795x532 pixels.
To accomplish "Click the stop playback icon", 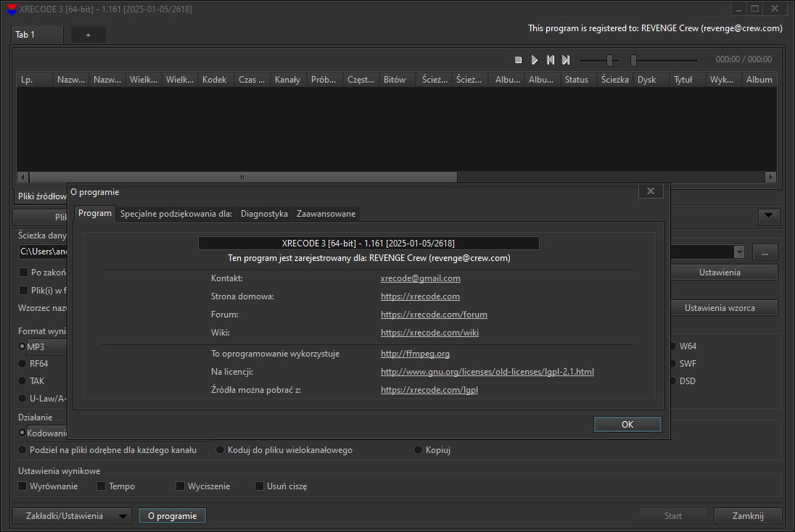I will click(x=518, y=59).
